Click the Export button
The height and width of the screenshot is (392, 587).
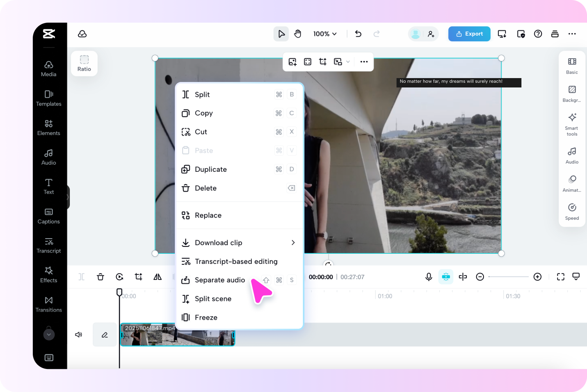(469, 34)
